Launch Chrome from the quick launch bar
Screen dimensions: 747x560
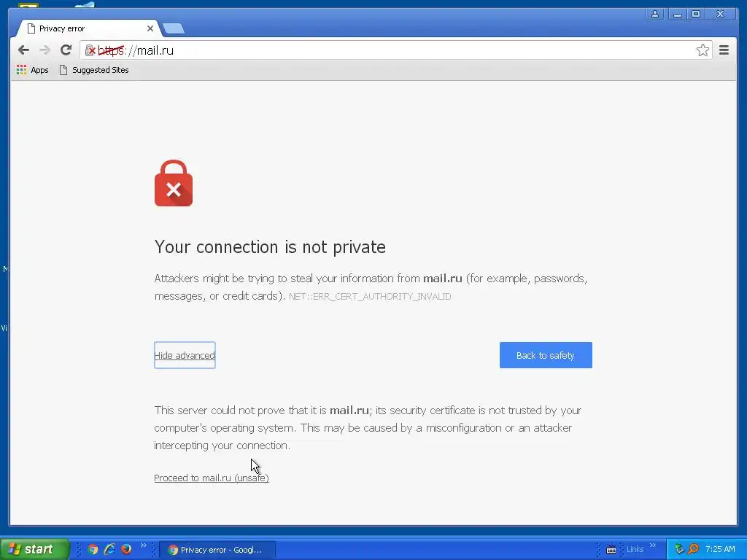(x=93, y=549)
